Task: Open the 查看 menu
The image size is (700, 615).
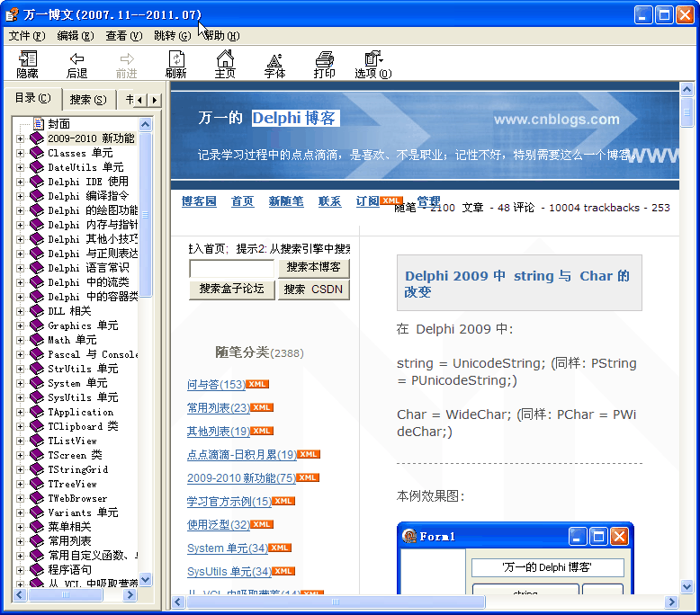Action: (x=123, y=36)
